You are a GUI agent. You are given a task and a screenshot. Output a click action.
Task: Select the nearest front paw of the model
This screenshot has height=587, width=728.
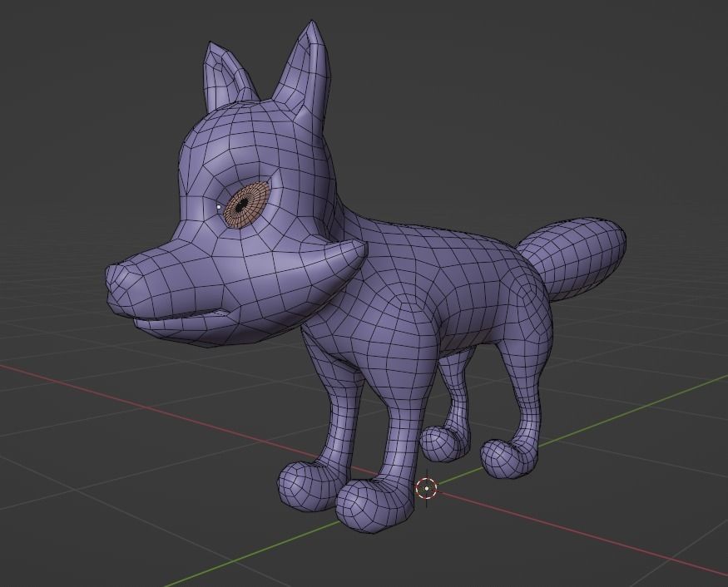pyautogui.click(x=374, y=506)
